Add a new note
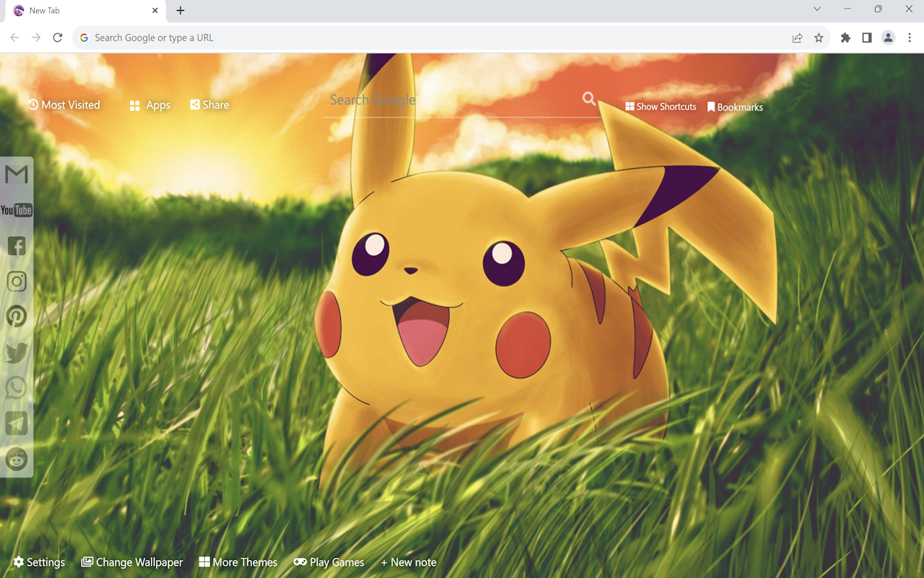This screenshot has height=578, width=924. (409, 562)
